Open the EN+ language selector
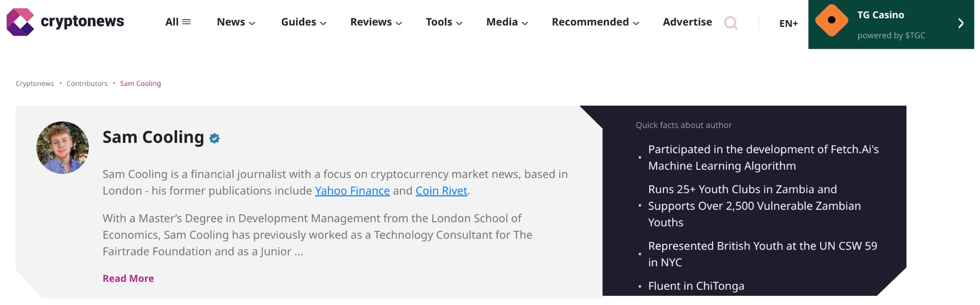The image size is (980, 305). (789, 23)
